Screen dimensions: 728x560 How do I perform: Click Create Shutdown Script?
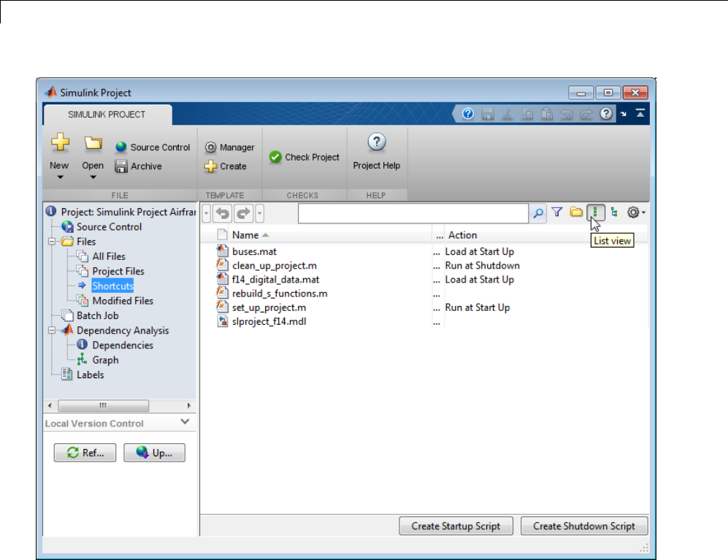[x=584, y=526]
